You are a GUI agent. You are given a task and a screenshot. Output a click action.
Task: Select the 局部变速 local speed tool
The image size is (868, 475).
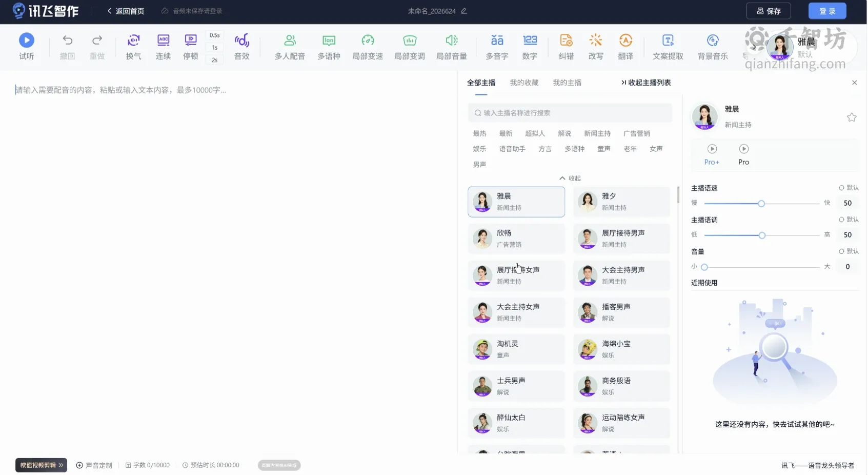coord(368,47)
